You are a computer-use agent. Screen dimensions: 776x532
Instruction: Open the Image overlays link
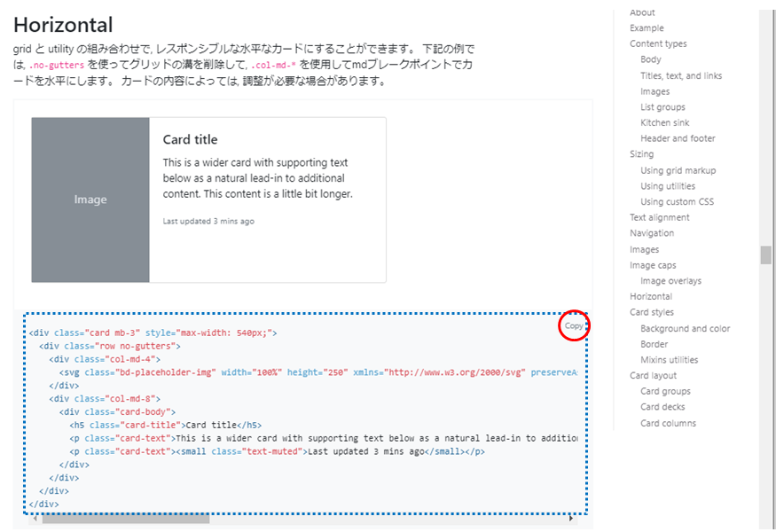click(x=670, y=281)
